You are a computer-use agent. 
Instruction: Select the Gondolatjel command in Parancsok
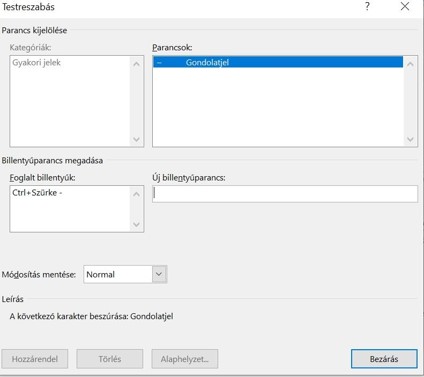point(278,62)
